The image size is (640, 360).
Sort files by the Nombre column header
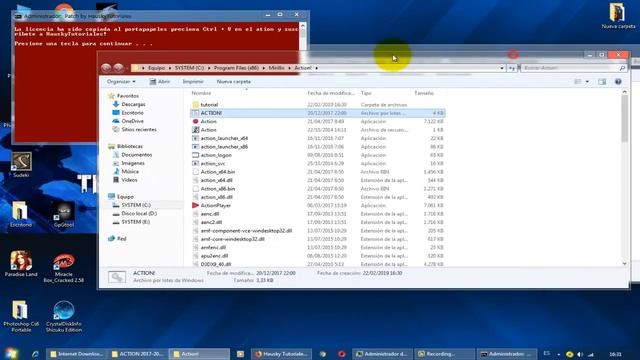[201, 93]
